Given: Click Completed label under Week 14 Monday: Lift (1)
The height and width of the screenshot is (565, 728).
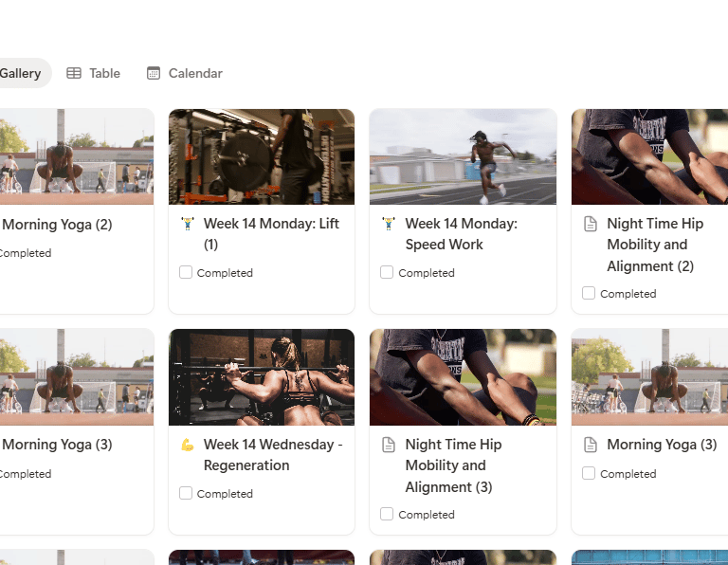Looking at the screenshot, I should pyautogui.click(x=225, y=273).
